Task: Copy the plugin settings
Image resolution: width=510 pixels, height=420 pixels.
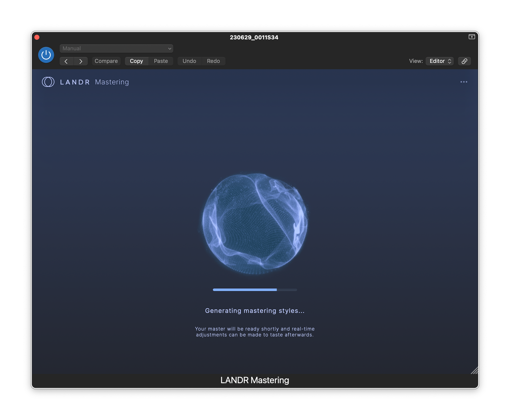Action: coord(136,61)
